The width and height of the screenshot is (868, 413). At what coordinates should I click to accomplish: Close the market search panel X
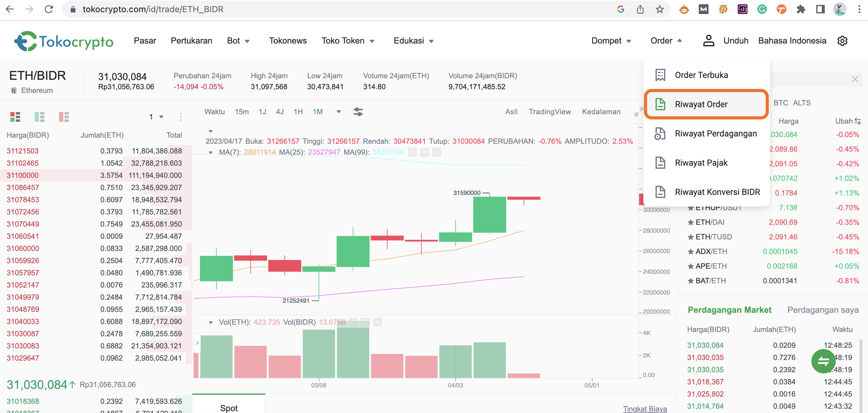(x=855, y=79)
